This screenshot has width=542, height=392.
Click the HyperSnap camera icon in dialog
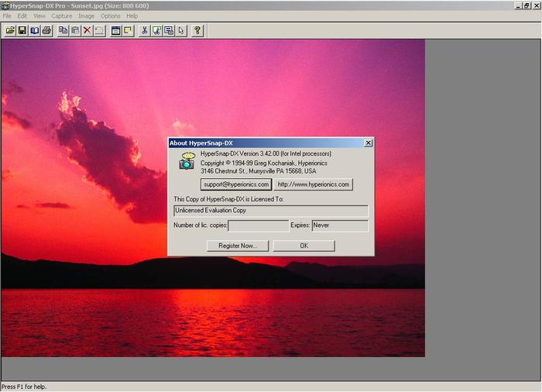(187, 160)
